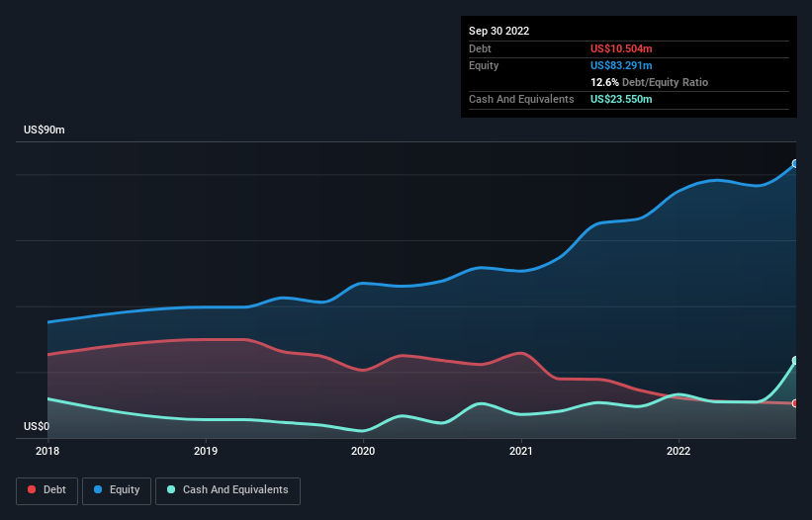The width and height of the screenshot is (812, 520).
Task: Click the US$83.291m equity value
Action: pyautogui.click(x=621, y=65)
